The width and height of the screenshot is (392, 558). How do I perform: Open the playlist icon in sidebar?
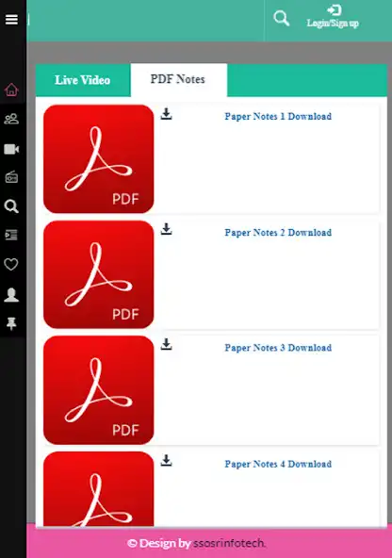pos(11,235)
